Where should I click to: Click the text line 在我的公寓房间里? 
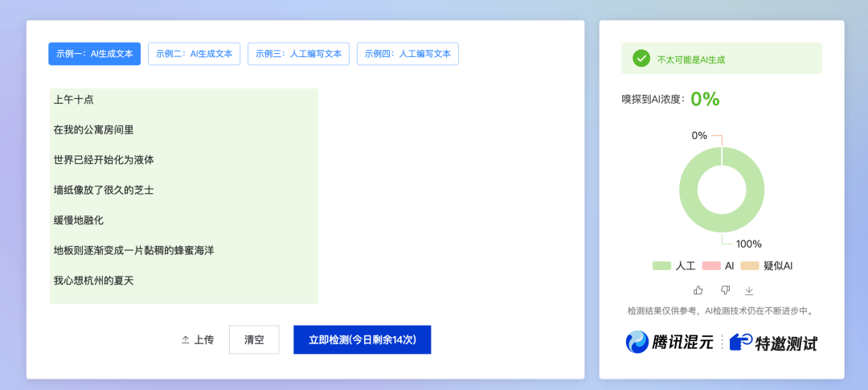coord(93,130)
